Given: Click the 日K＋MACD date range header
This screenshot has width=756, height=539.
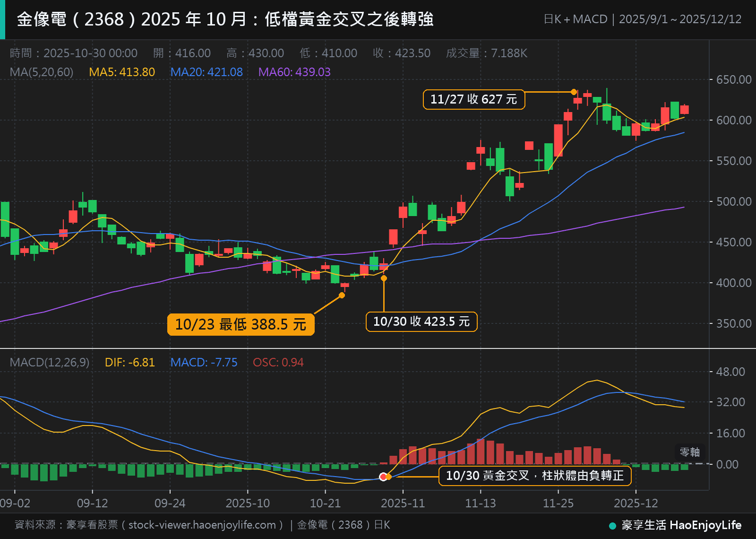Looking at the screenshot, I should click(643, 19).
